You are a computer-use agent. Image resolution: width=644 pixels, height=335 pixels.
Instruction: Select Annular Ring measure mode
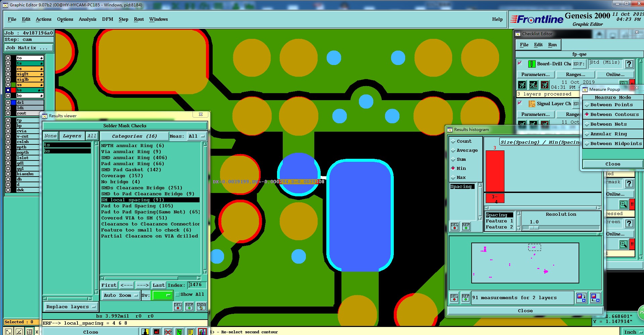point(612,134)
